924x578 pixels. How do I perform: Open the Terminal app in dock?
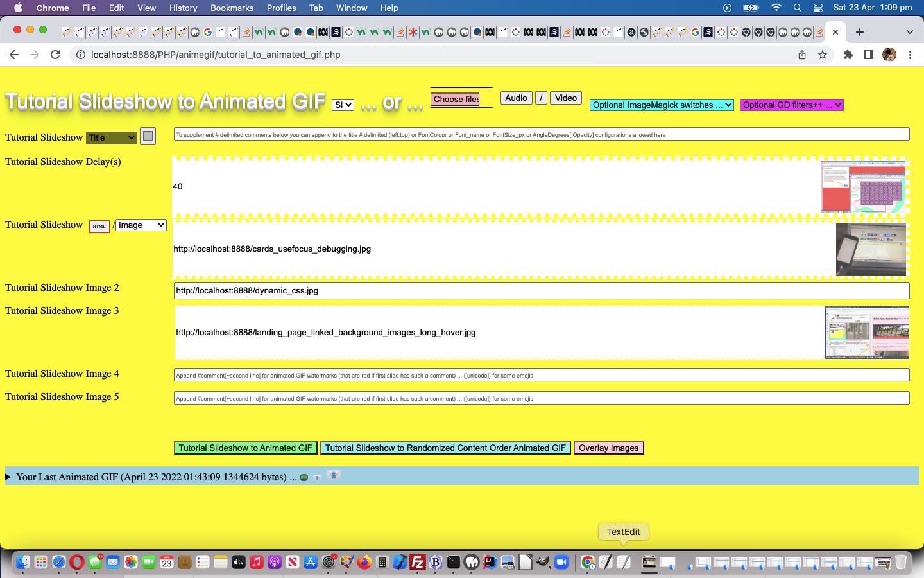tap(454, 563)
